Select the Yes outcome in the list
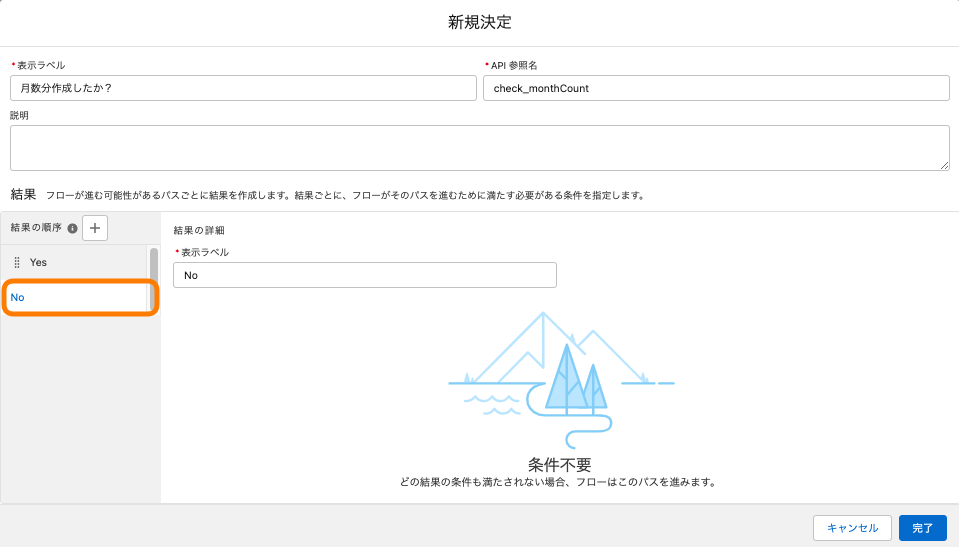Image resolution: width=959 pixels, height=547 pixels. pyautogui.click(x=75, y=262)
